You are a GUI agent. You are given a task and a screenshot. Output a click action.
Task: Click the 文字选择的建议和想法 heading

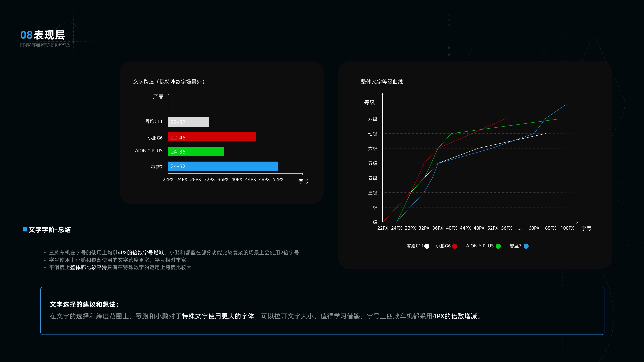(x=84, y=305)
